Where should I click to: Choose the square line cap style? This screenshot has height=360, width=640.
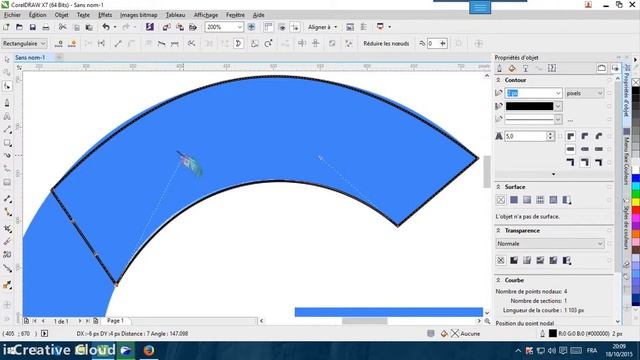(571, 149)
